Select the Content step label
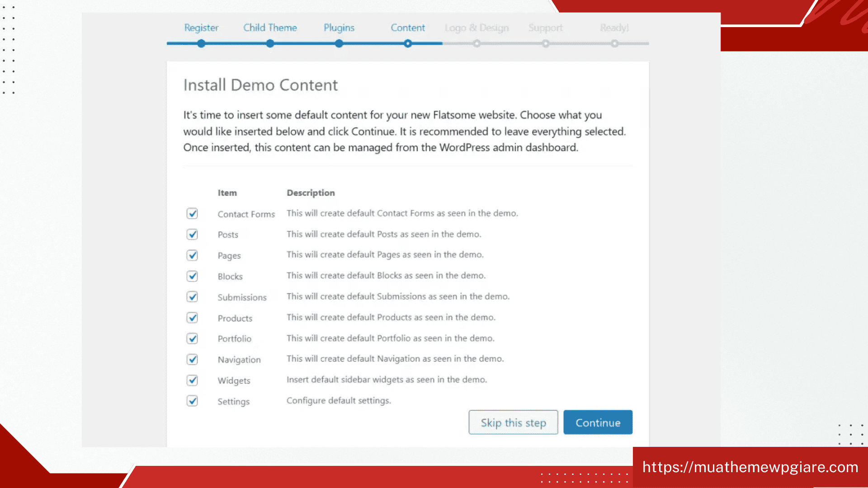This screenshot has width=868, height=488. pyautogui.click(x=408, y=28)
